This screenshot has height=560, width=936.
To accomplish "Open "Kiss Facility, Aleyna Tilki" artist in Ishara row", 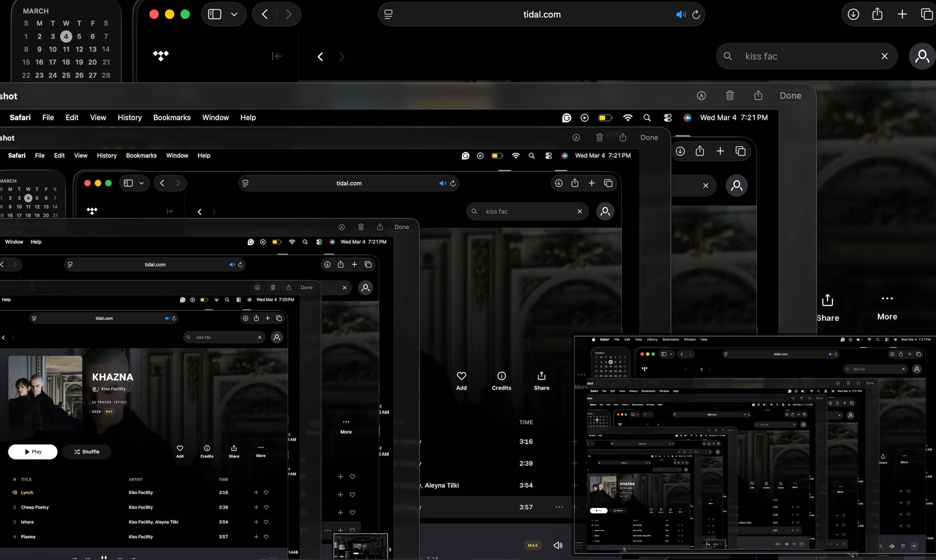I will click(x=153, y=522).
